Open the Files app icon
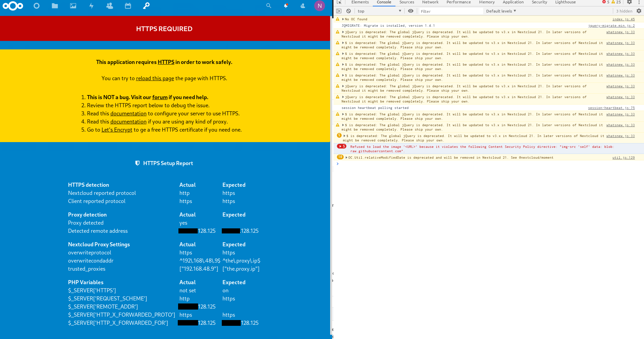The height and width of the screenshot is (339, 644). 55,6
